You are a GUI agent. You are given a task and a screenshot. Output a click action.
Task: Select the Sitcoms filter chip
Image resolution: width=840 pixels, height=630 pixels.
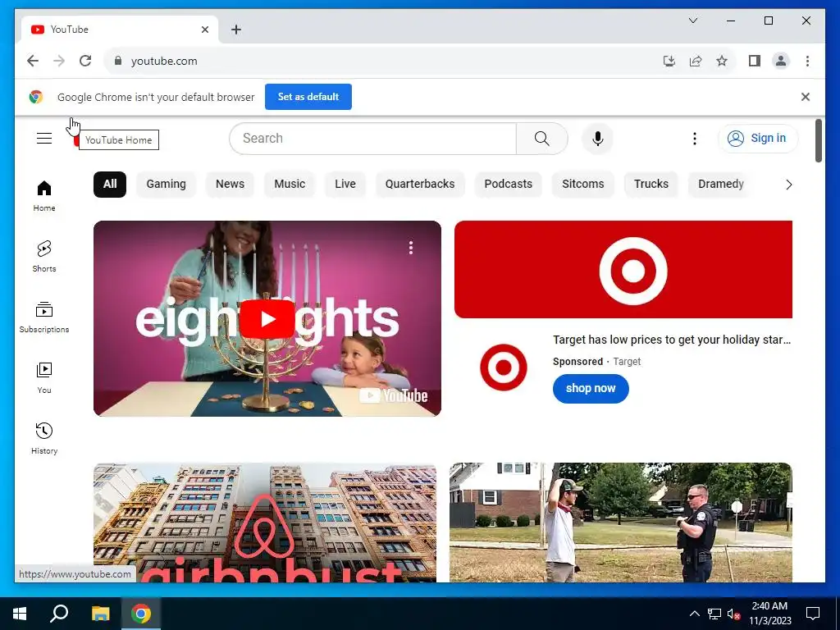583,185
